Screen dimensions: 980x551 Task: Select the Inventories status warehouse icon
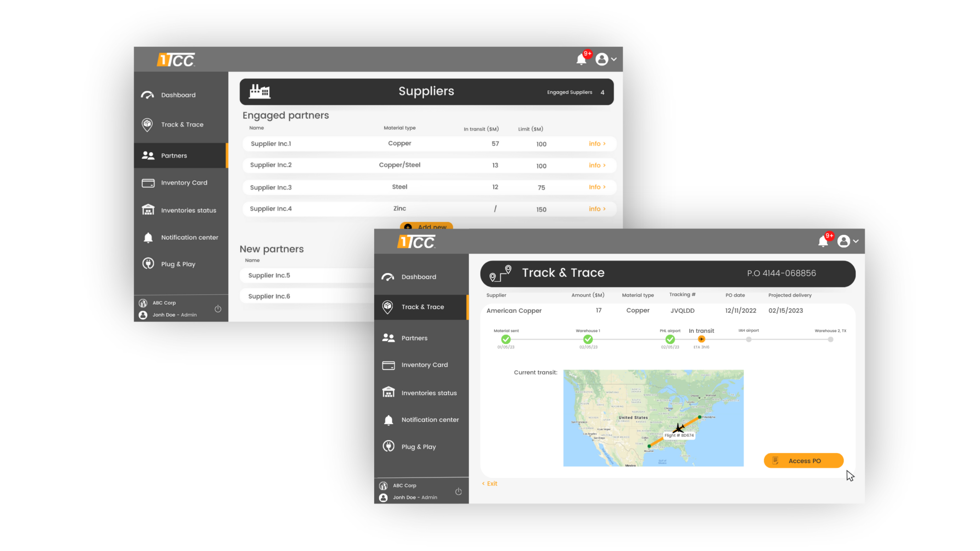tap(389, 392)
